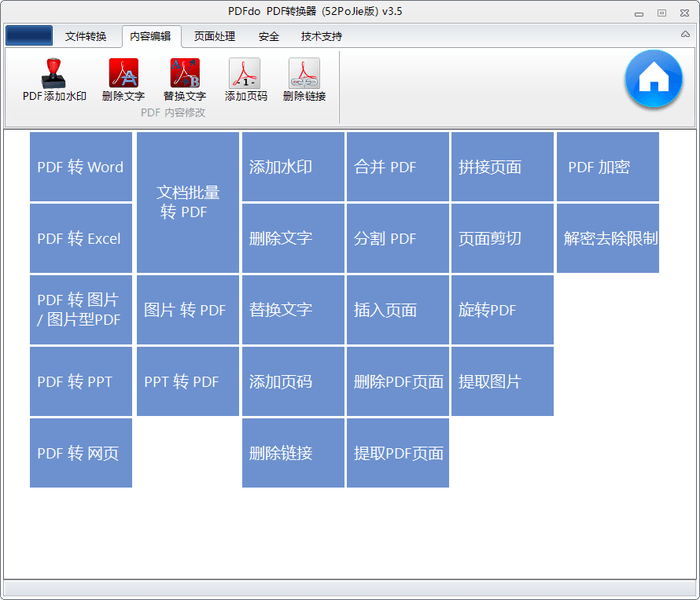700x600 pixels.
Task: Switch to the 文件转换 tab
Action: 86,36
